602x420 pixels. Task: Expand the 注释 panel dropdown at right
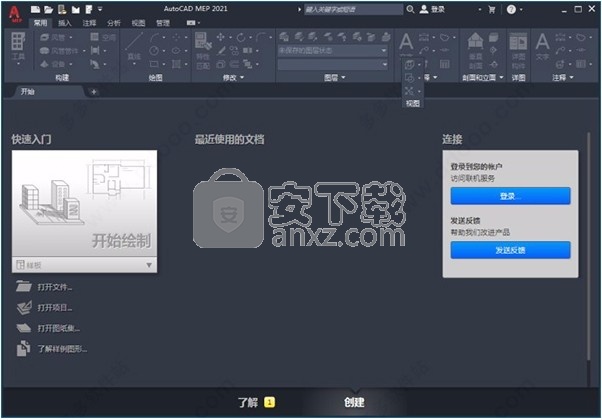(x=563, y=78)
